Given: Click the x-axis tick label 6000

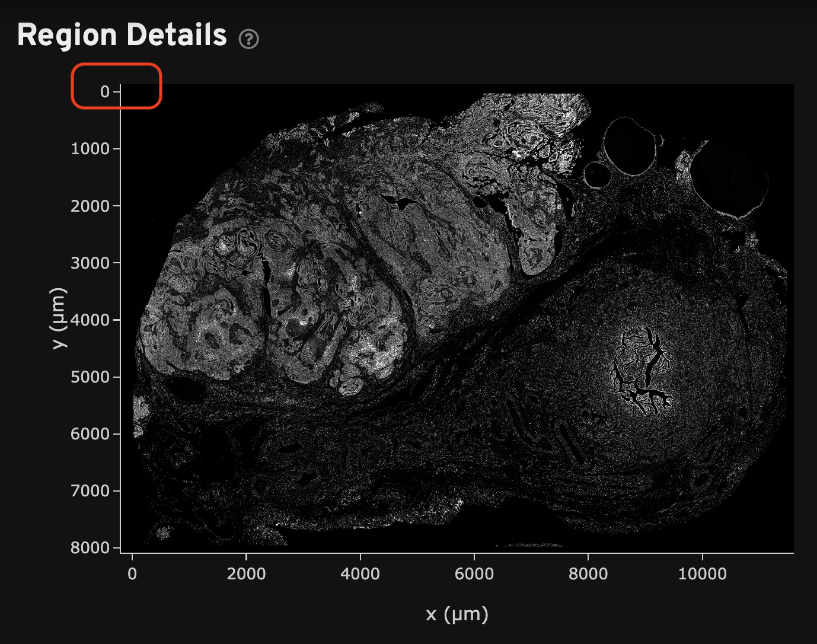Looking at the screenshot, I should 474,573.
